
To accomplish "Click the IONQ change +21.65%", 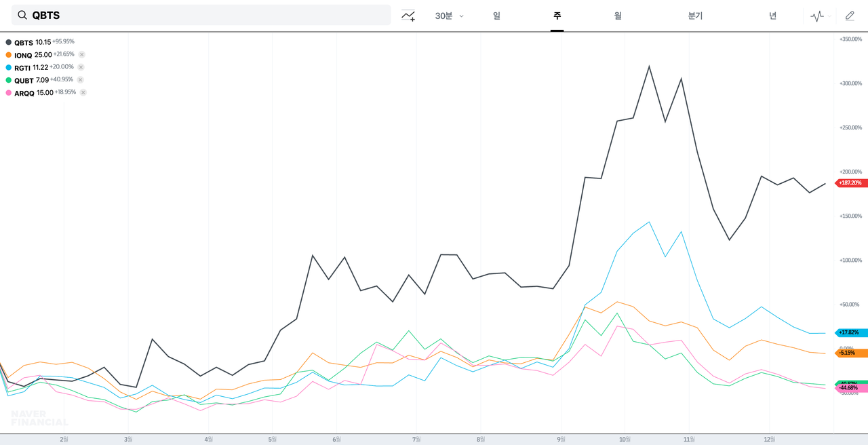I will point(64,54).
